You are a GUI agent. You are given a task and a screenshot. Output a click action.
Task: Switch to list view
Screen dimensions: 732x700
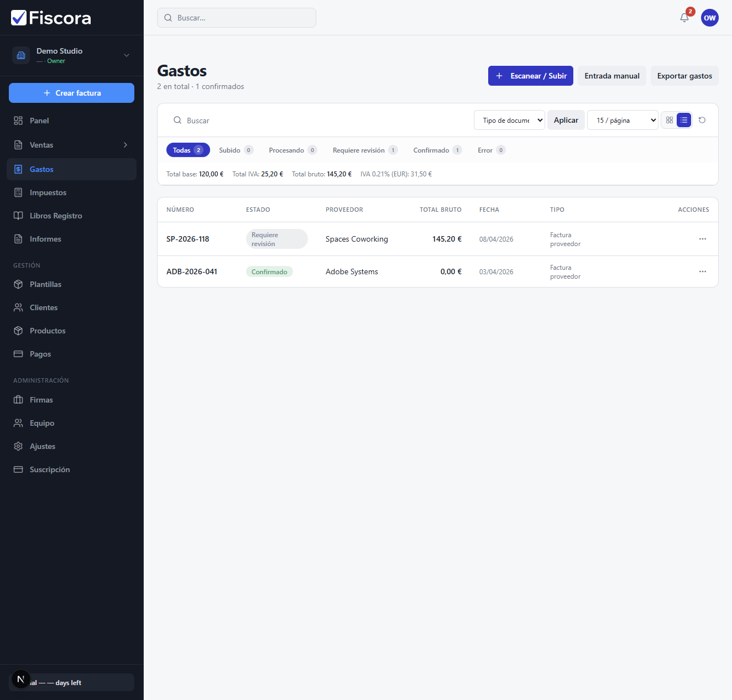click(684, 120)
